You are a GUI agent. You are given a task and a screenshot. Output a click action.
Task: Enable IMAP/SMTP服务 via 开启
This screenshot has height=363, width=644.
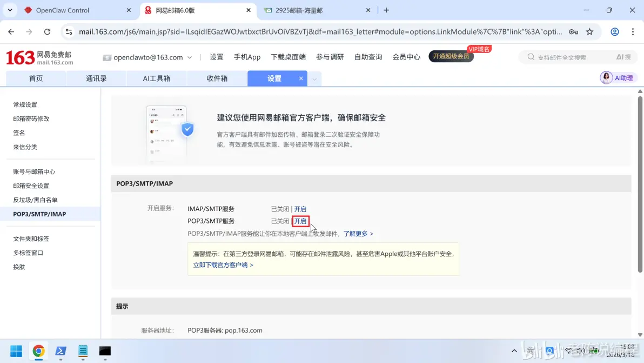(300, 209)
